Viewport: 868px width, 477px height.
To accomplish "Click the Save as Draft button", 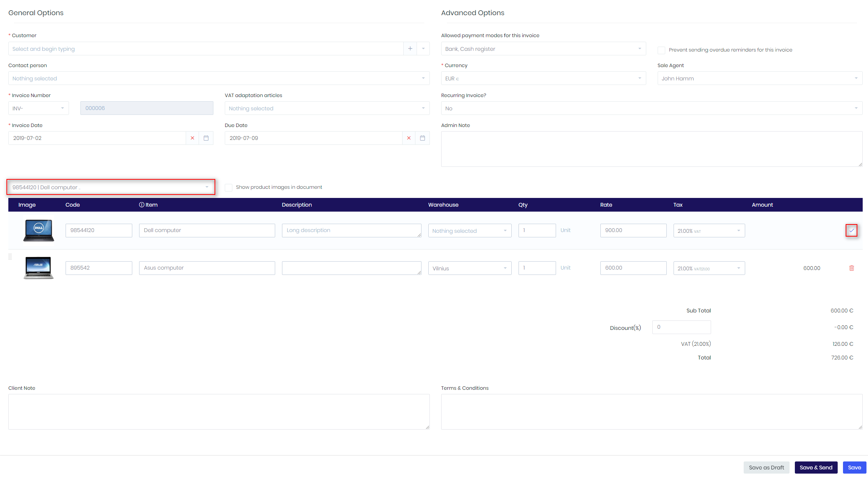I will [x=766, y=468].
